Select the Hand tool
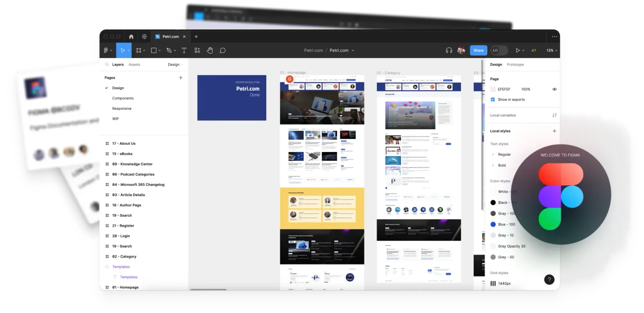The height and width of the screenshot is (313, 644). [x=210, y=50]
